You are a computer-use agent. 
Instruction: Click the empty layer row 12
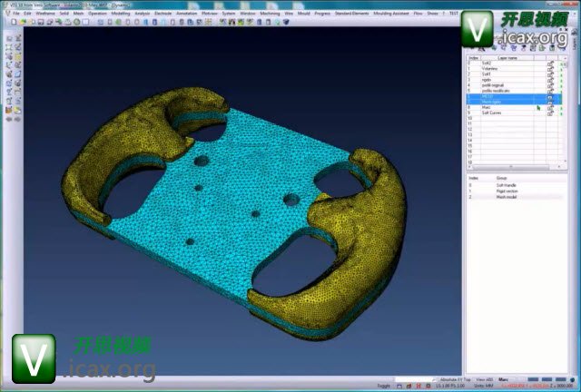pos(514,130)
